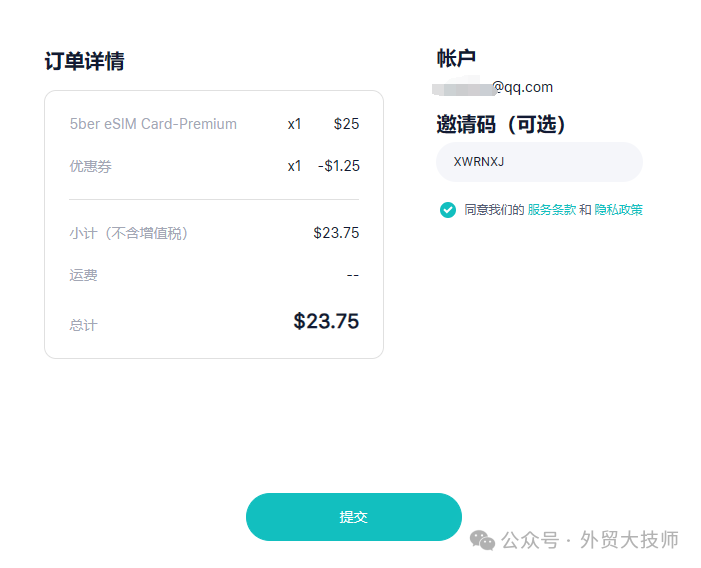Click the 提交 submit button
This screenshot has width=701, height=568.
tap(353, 517)
